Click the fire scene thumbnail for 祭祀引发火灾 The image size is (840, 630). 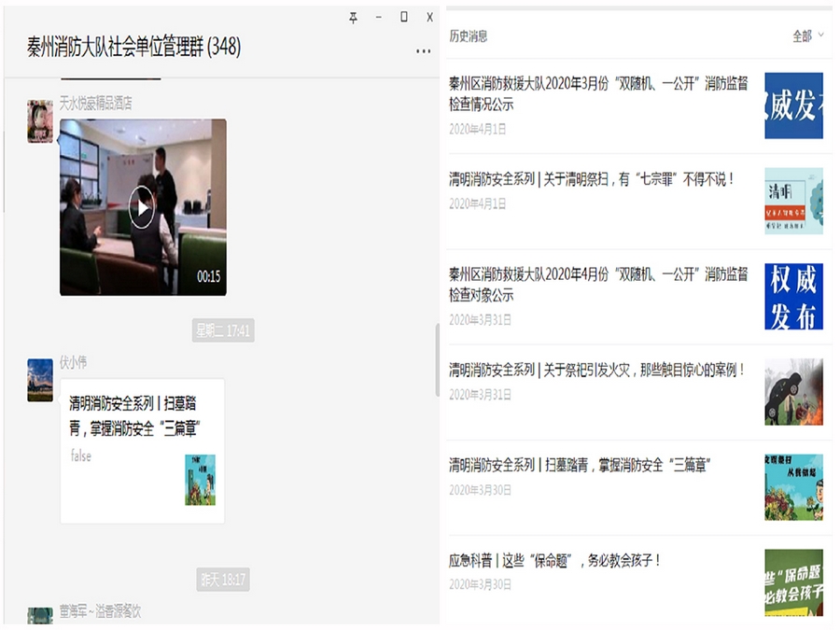coord(794,392)
